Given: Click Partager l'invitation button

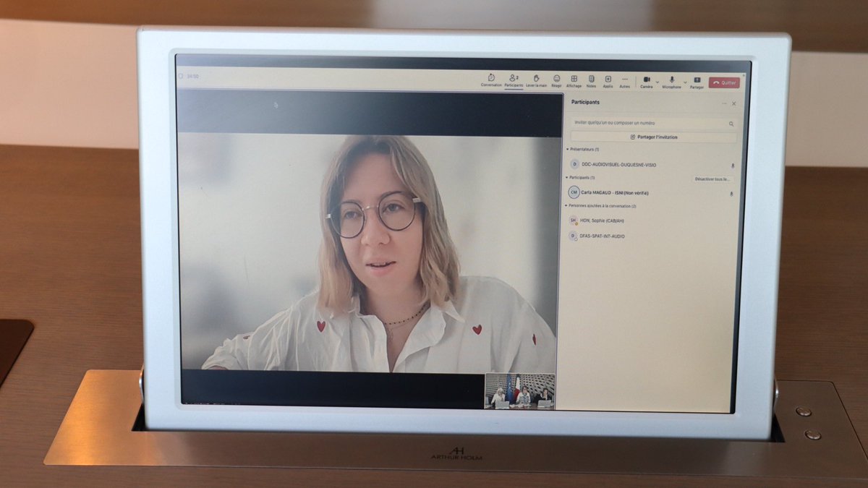Looking at the screenshot, I should coord(653,137).
